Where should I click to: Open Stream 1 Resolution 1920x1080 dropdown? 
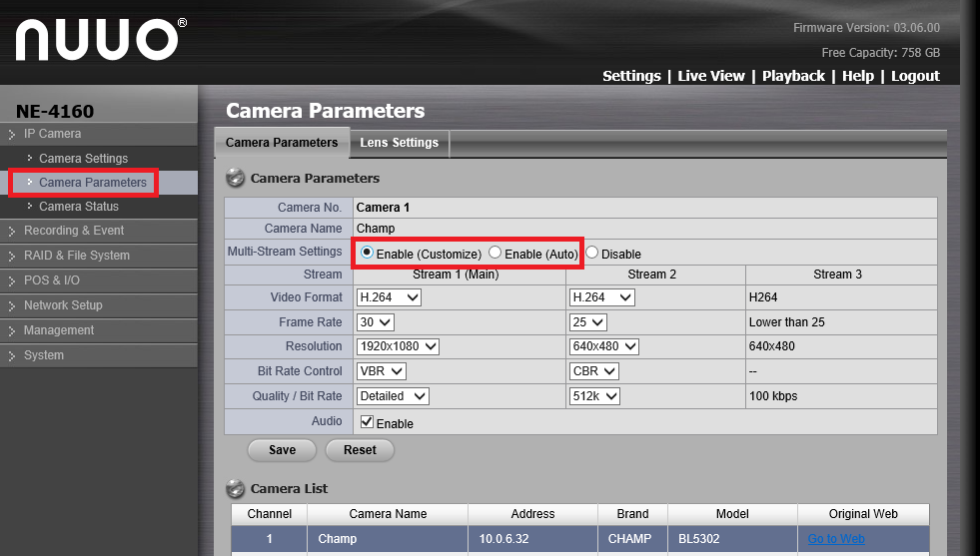point(398,346)
